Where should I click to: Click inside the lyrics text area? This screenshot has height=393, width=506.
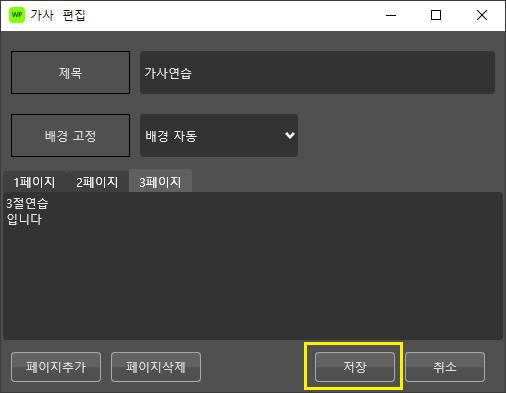253,266
